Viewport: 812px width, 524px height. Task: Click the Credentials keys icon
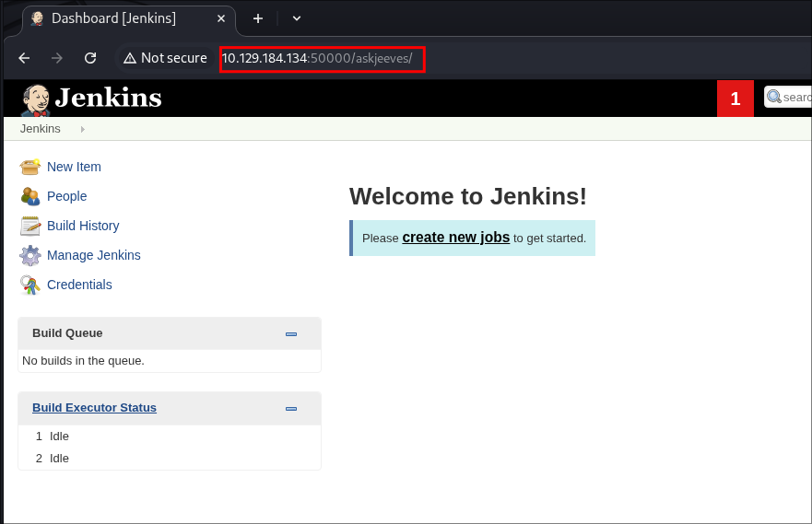click(x=30, y=285)
